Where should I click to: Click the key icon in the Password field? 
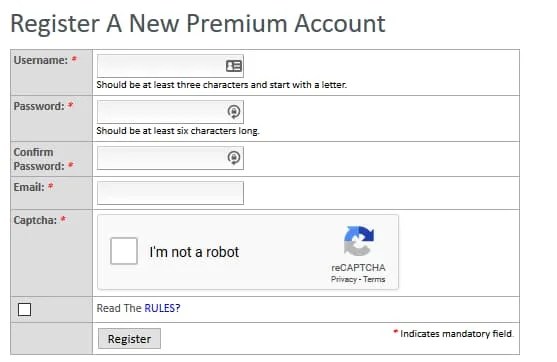pos(234,112)
